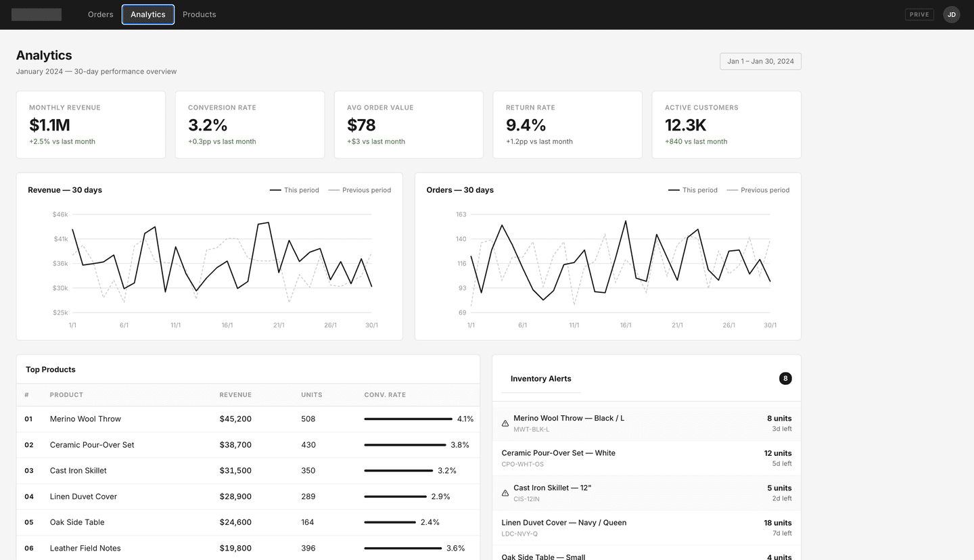Open the Merino Wool Throw product entry
Image resolution: width=974 pixels, height=560 pixels.
click(85, 419)
